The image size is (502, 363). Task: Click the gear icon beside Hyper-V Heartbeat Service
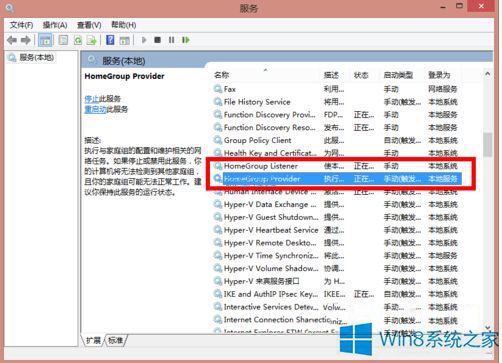click(218, 230)
